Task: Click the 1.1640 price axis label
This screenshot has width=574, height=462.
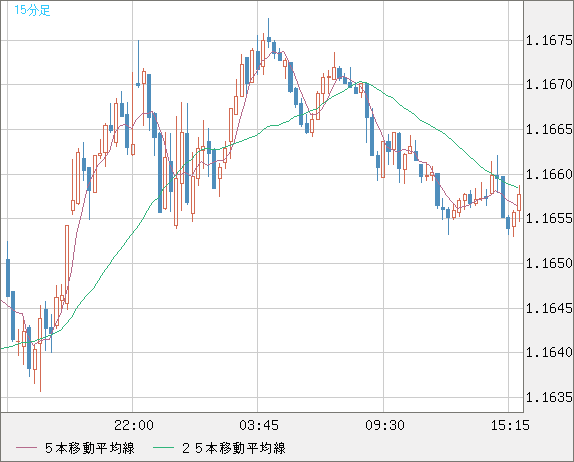Action: pyautogui.click(x=549, y=353)
